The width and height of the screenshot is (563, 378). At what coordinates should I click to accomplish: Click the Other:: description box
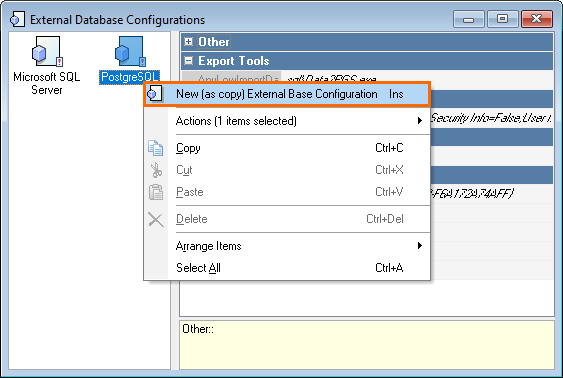point(367,345)
